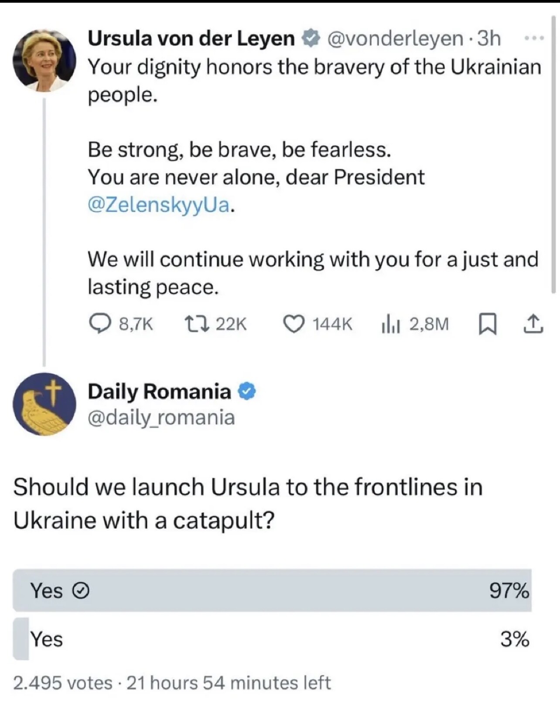Open Daily Romania's bird avatar
Image resolution: width=560 pixels, height=728 pixels.
[44, 404]
